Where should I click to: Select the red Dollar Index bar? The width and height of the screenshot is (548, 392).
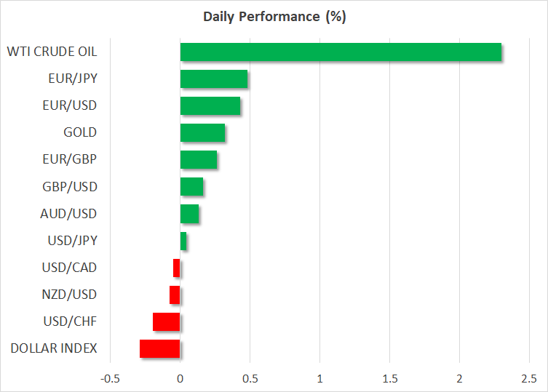coord(159,348)
